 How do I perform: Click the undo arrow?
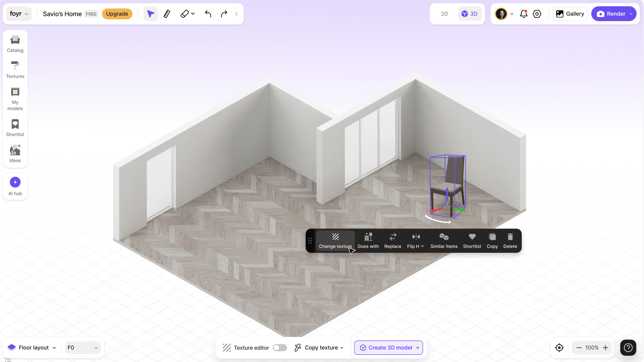coord(208,14)
